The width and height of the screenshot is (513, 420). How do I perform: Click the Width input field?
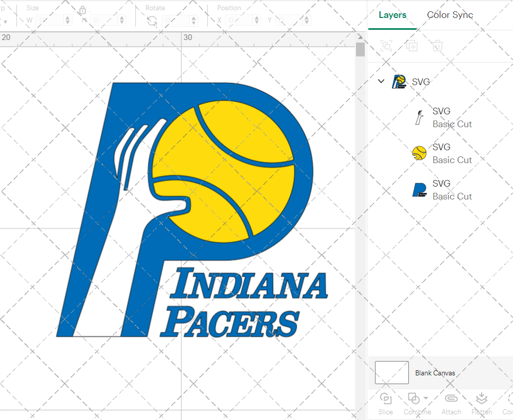pyautogui.click(x=49, y=21)
